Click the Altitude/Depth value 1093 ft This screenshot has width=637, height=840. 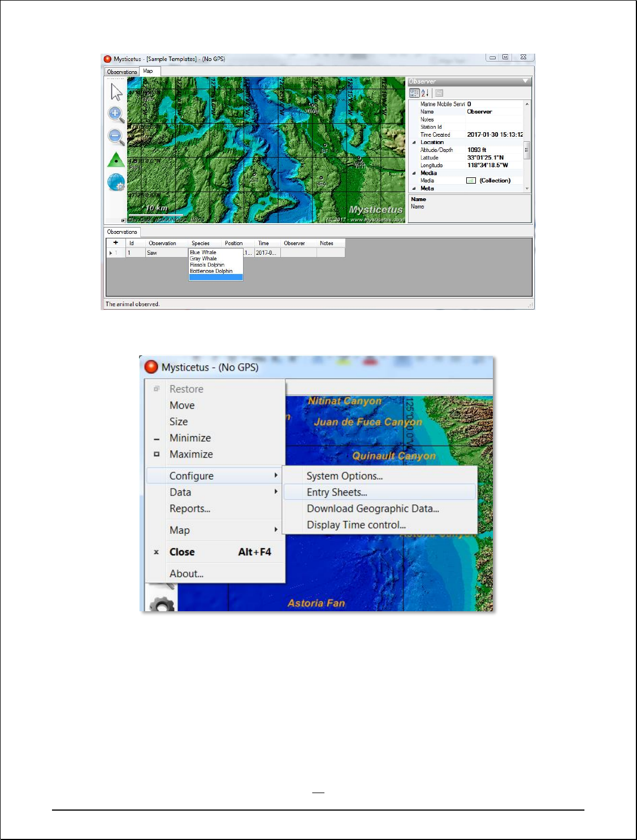coord(495,150)
